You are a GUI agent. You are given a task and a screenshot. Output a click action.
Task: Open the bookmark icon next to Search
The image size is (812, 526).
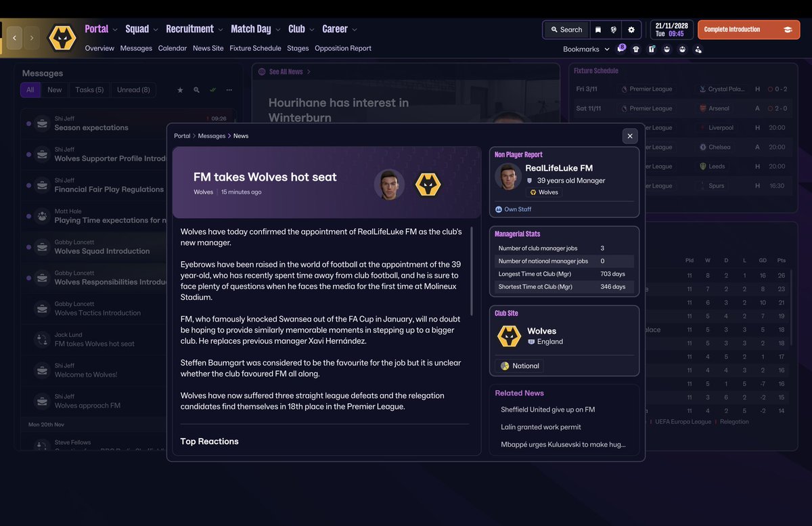(x=597, y=30)
